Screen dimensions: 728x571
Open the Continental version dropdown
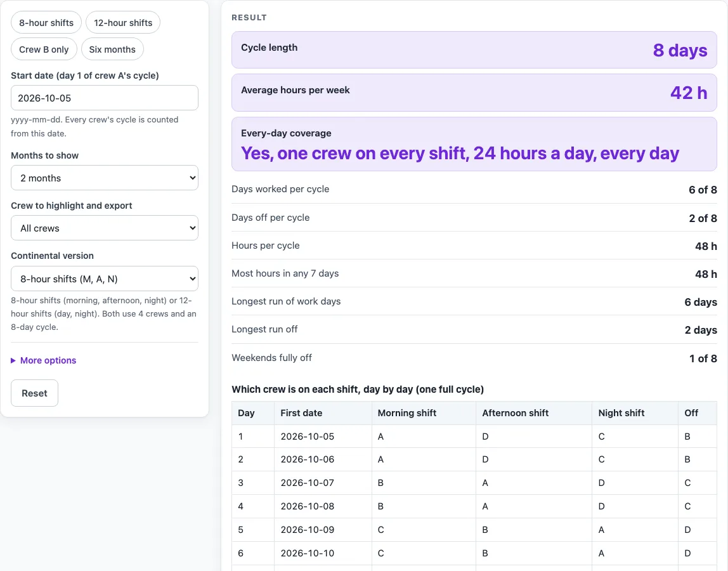tap(105, 279)
